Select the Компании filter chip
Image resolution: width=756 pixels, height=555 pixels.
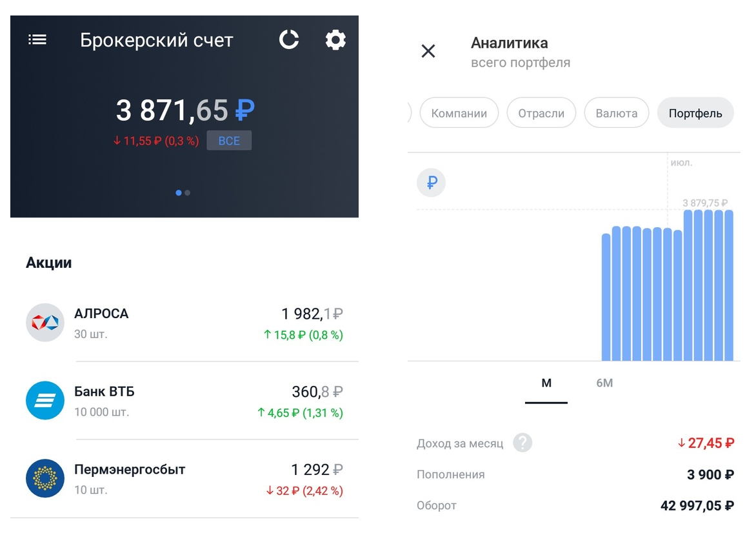[x=459, y=113]
